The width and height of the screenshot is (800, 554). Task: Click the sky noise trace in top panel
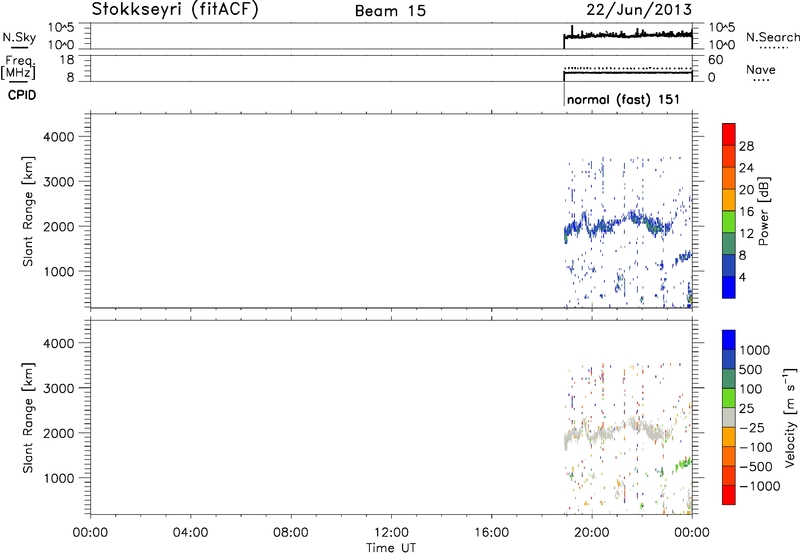[628, 34]
